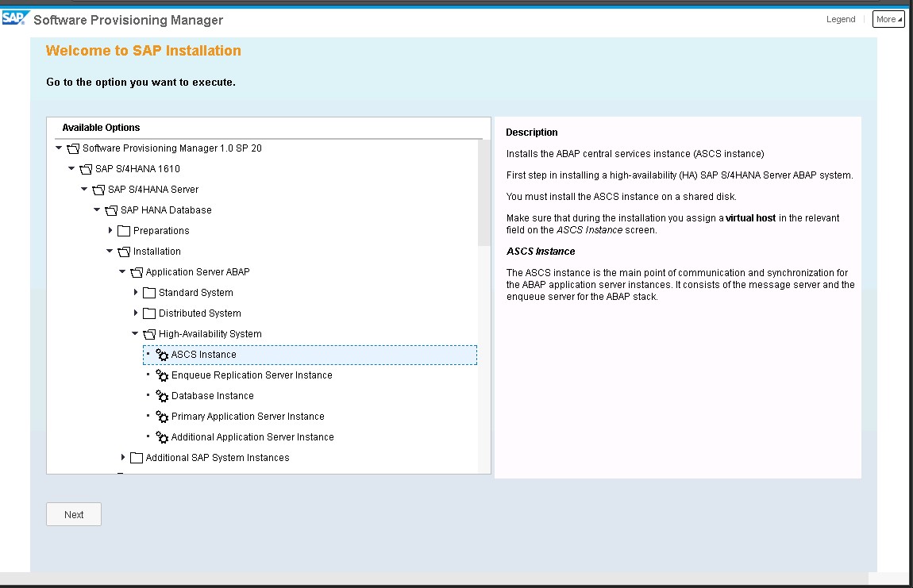The width and height of the screenshot is (913, 588).
Task: Select the Database Instance option
Action: click(x=213, y=396)
